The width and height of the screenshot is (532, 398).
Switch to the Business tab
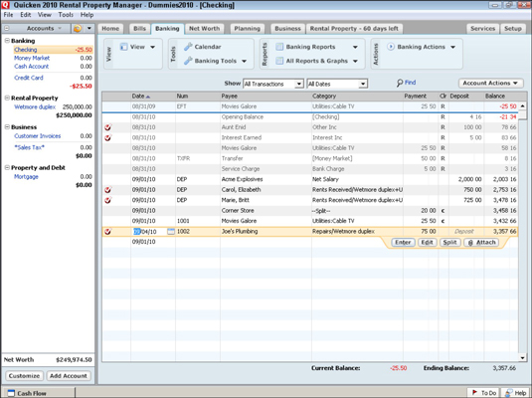point(287,29)
